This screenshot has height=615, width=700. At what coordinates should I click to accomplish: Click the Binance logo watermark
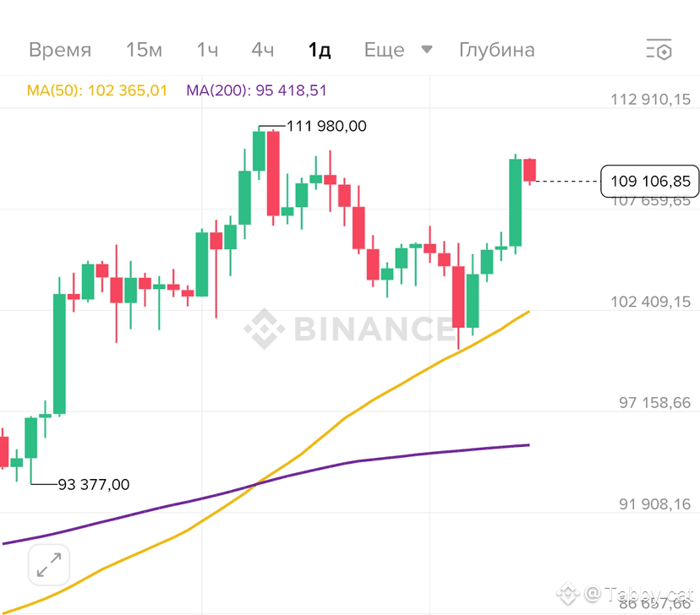(x=348, y=329)
